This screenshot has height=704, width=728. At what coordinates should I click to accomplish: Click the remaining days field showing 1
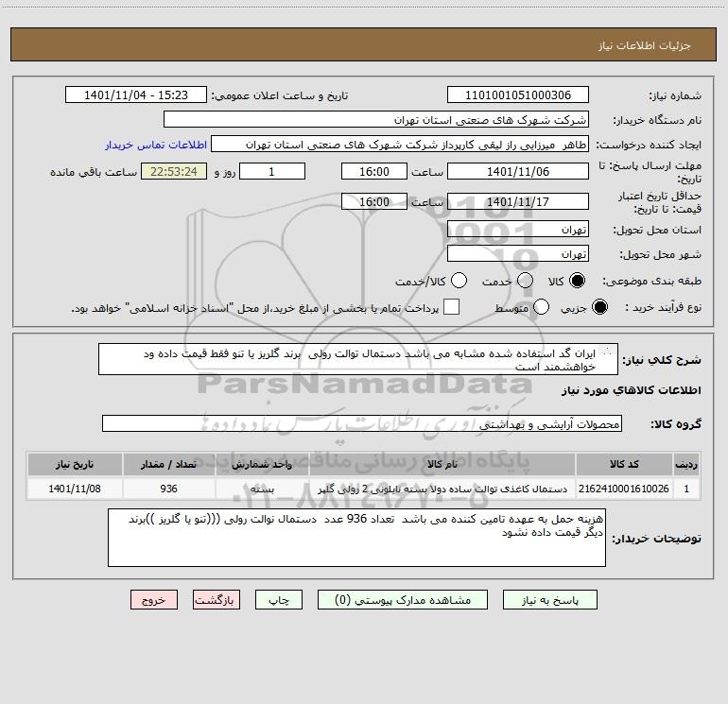(x=272, y=171)
